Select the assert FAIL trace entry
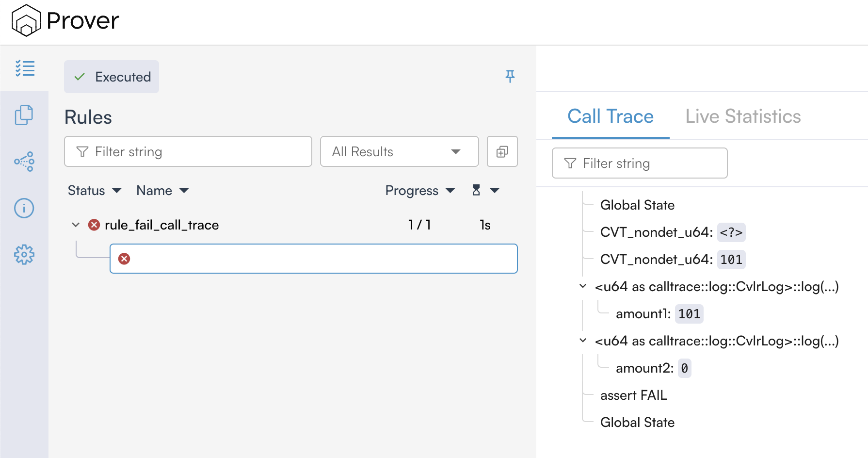The height and width of the screenshot is (458, 868). [x=633, y=395]
